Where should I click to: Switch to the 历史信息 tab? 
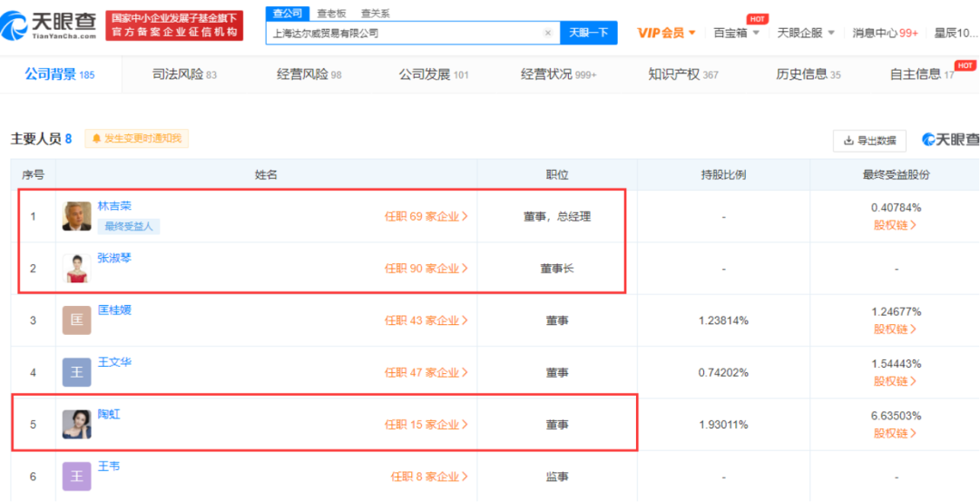click(x=808, y=74)
